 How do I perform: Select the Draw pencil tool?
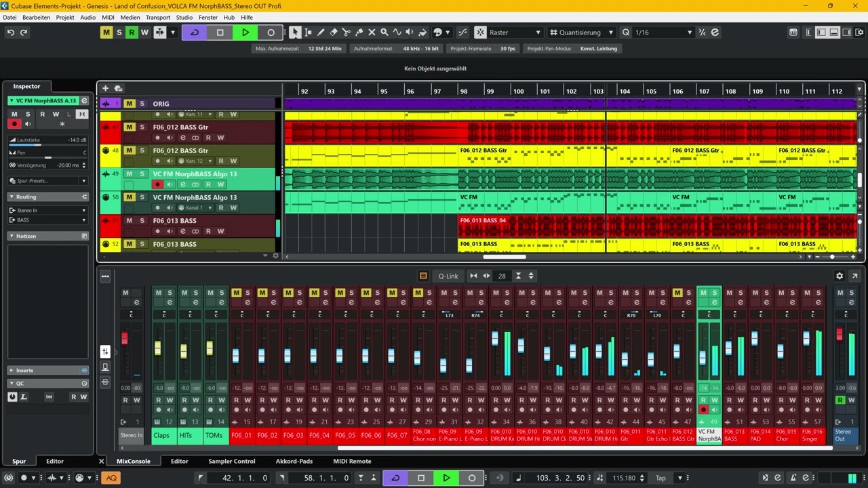(x=321, y=32)
